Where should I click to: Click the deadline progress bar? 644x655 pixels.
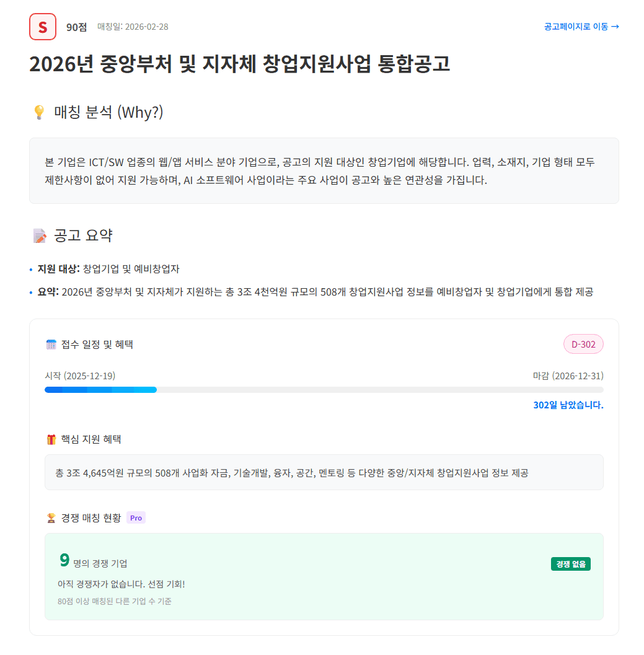[324, 390]
